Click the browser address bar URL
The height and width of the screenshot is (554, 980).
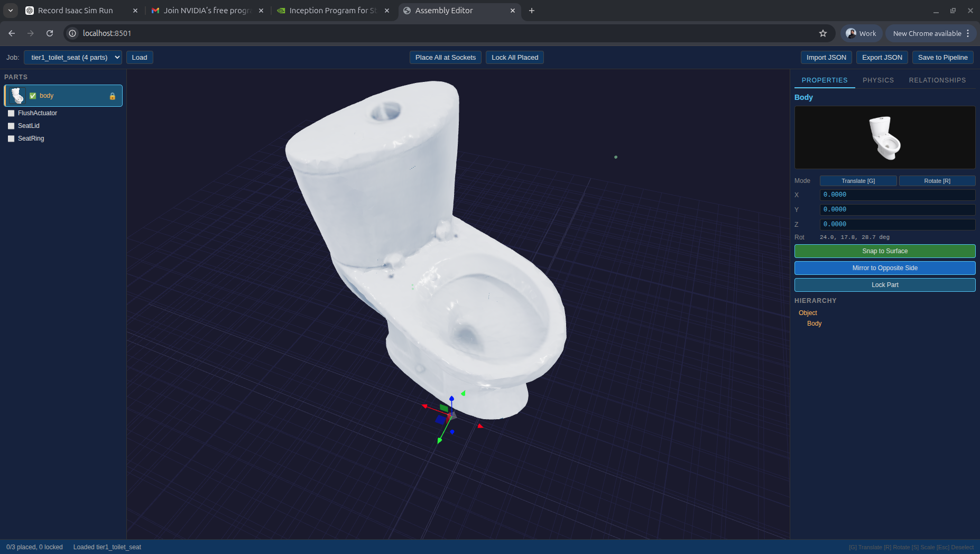coord(107,33)
